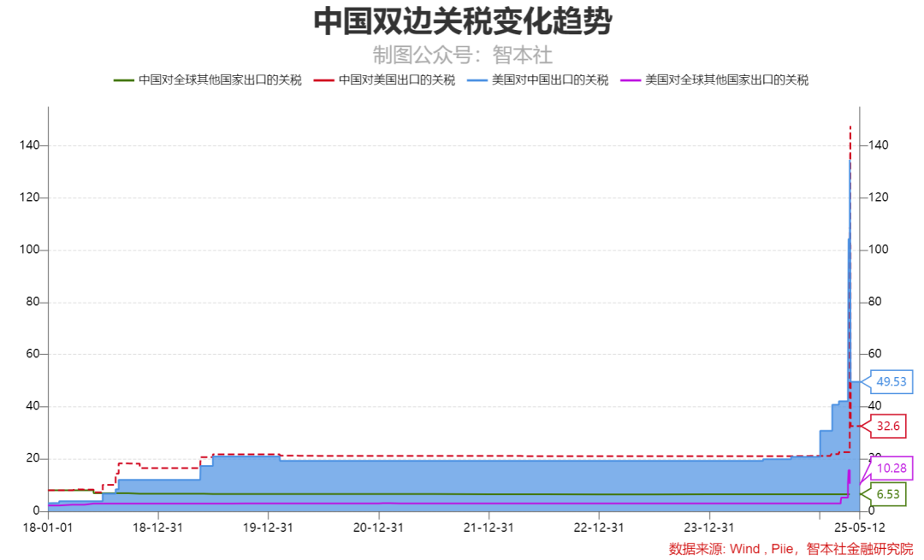
Task: Click right y-axis label 100
Action: click(878, 250)
